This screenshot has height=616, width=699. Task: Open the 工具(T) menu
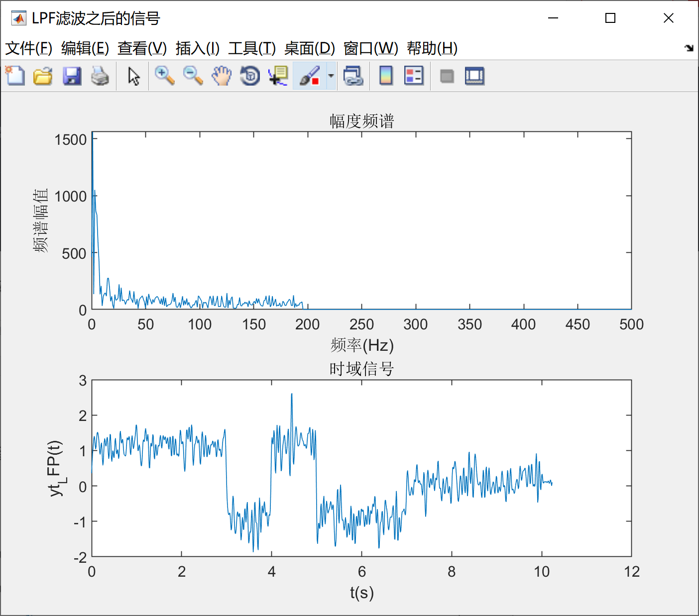tap(252, 48)
